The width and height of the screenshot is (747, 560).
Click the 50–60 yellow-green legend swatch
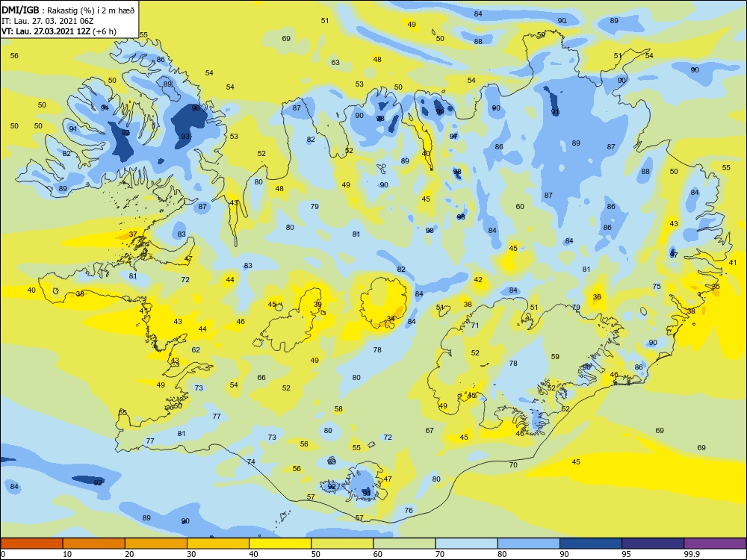click(342, 544)
